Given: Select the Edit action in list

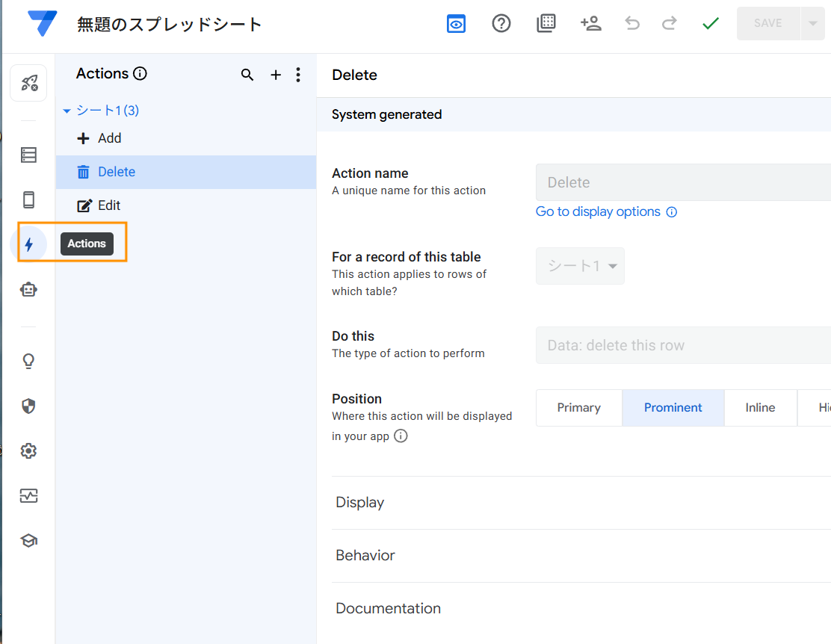Looking at the screenshot, I should 109,205.
